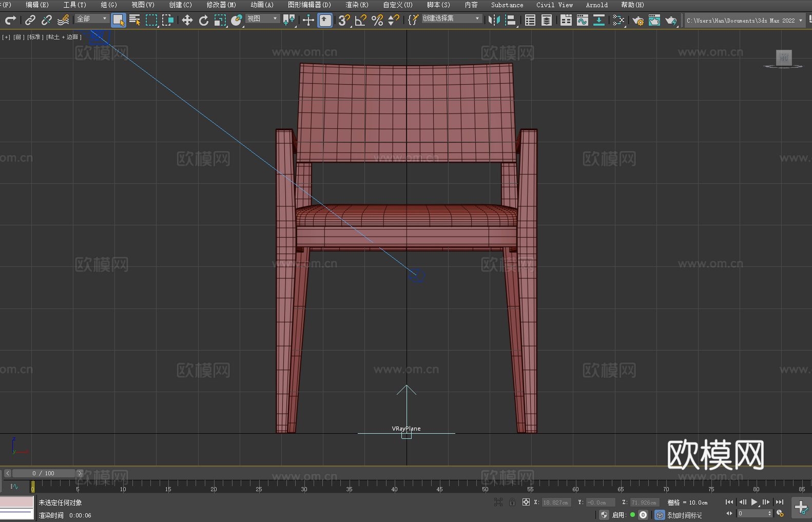The width and height of the screenshot is (812, 522).
Task: Open the Arnold menu
Action: (596, 5)
